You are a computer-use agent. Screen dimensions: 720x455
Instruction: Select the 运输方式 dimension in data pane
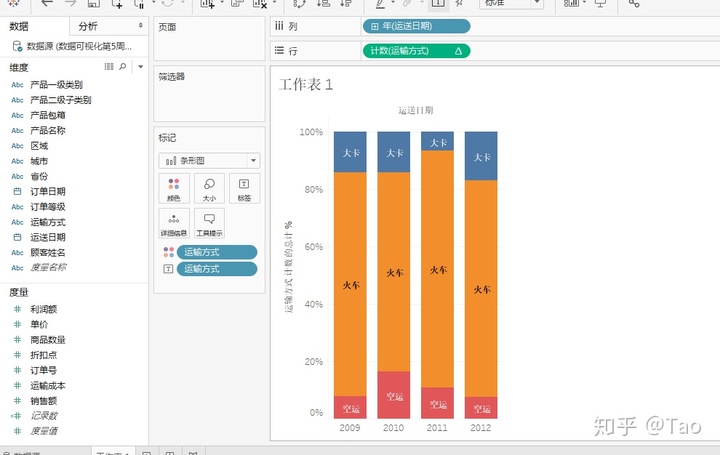tap(48, 222)
